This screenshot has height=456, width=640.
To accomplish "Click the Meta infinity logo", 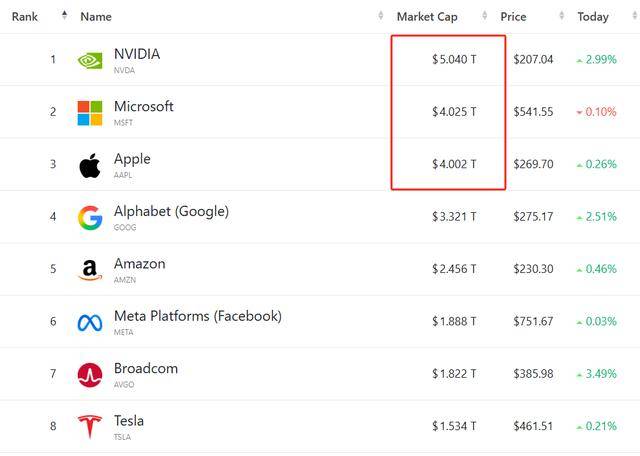I will click(90, 323).
